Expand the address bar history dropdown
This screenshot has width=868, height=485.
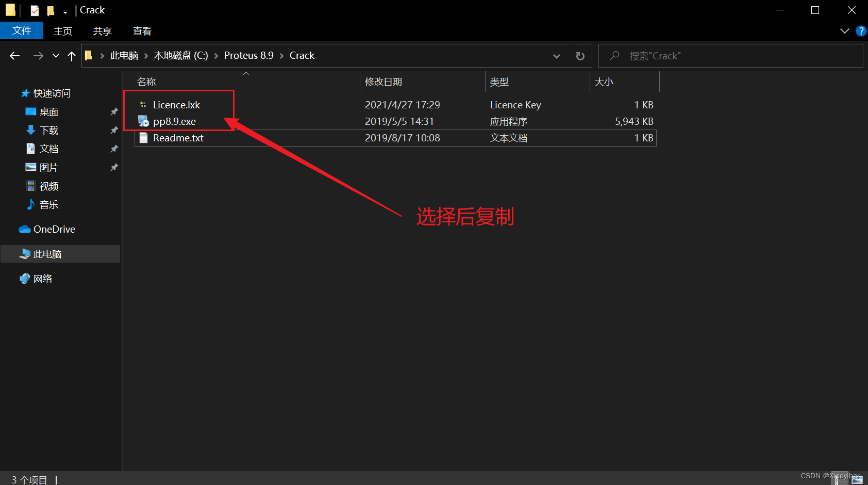(x=557, y=56)
